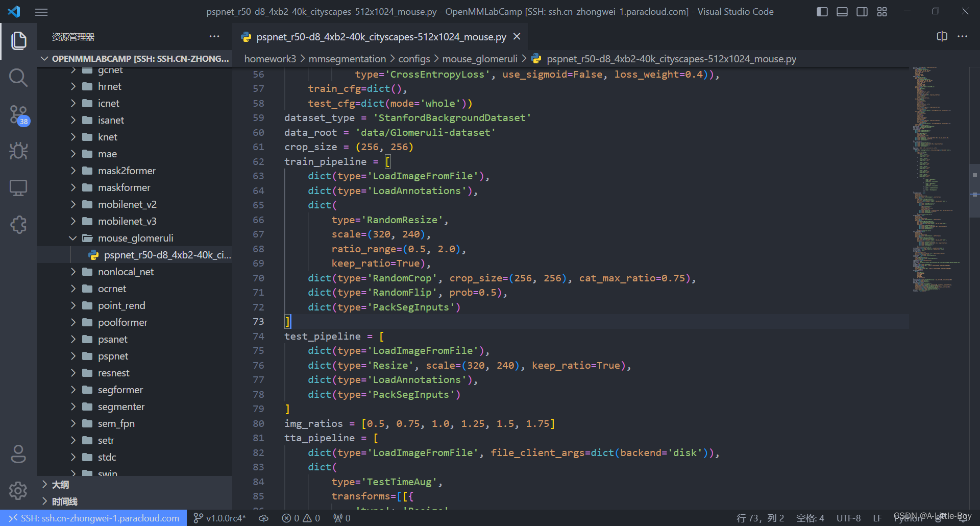This screenshot has height=526, width=980.
Task: Click the configs breadcrumb
Action: click(x=414, y=59)
